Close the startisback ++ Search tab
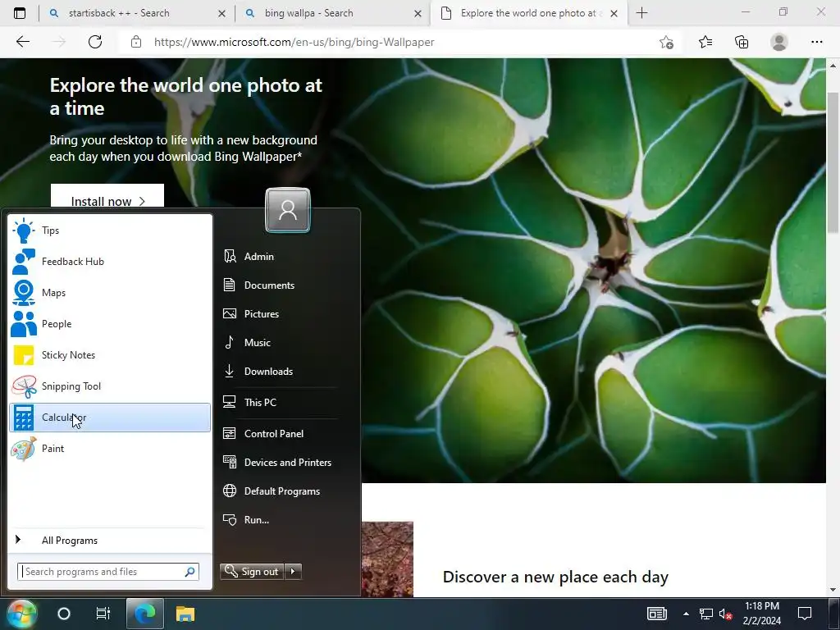 click(221, 14)
